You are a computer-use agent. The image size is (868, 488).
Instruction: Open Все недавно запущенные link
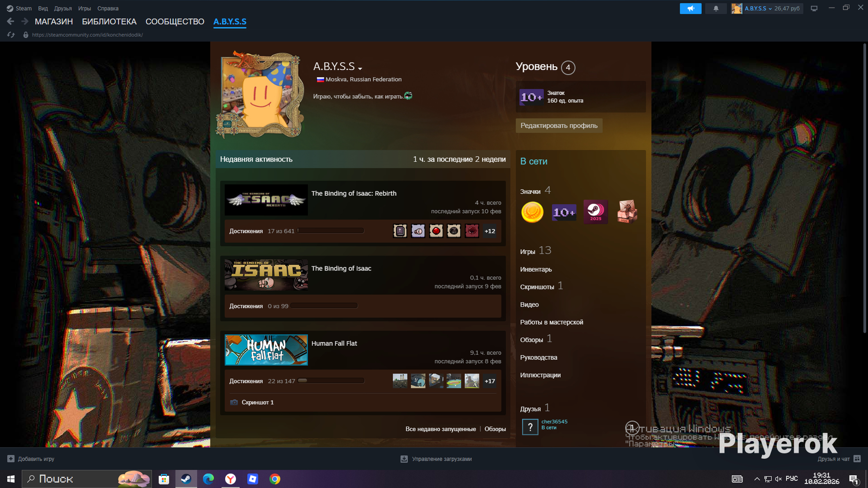pos(440,429)
